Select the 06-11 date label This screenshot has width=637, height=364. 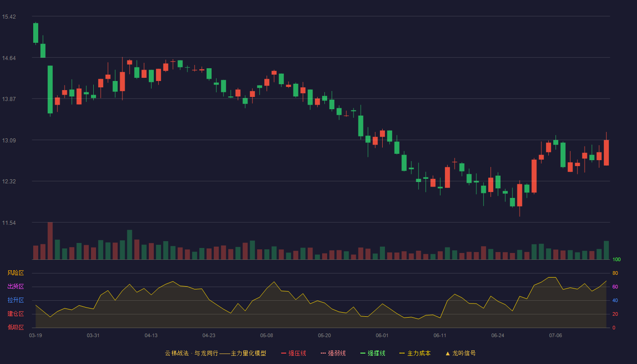tap(440, 335)
